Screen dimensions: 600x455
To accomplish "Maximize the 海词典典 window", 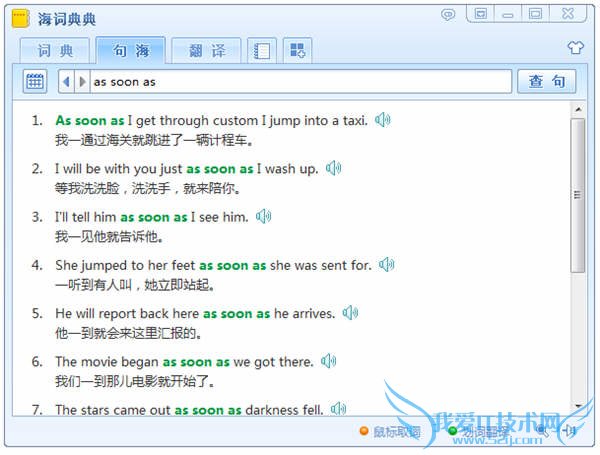I will [x=535, y=14].
